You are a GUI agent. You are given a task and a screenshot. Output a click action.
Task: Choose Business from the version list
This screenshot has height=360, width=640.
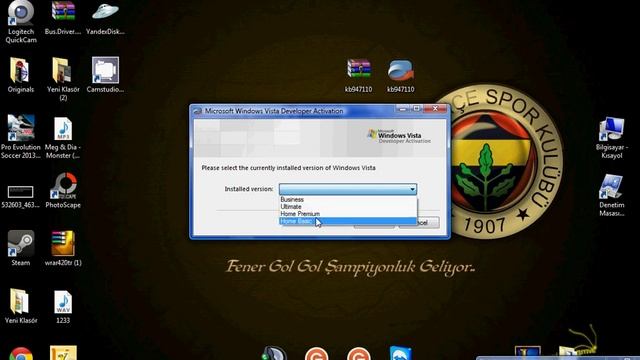pyautogui.click(x=348, y=200)
